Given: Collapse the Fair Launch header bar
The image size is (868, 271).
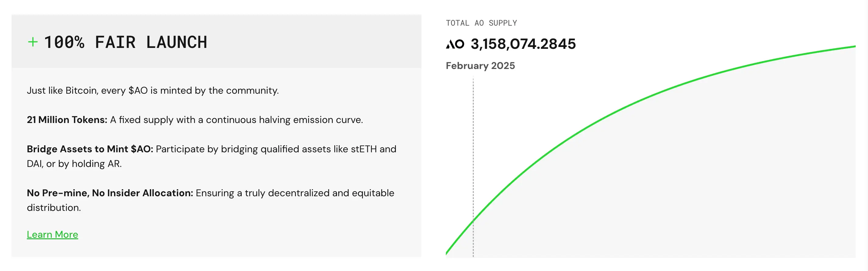Looking at the screenshot, I should pyautogui.click(x=216, y=41).
